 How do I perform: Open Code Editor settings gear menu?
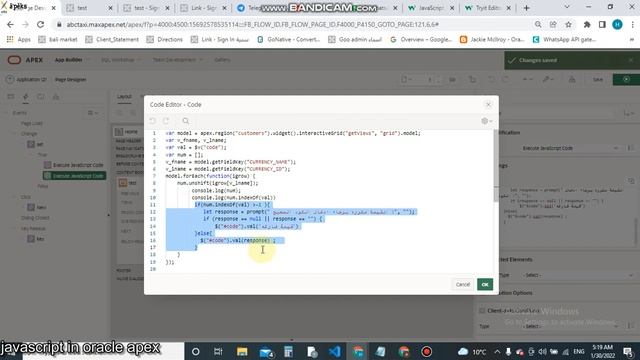pyautogui.click(x=486, y=121)
